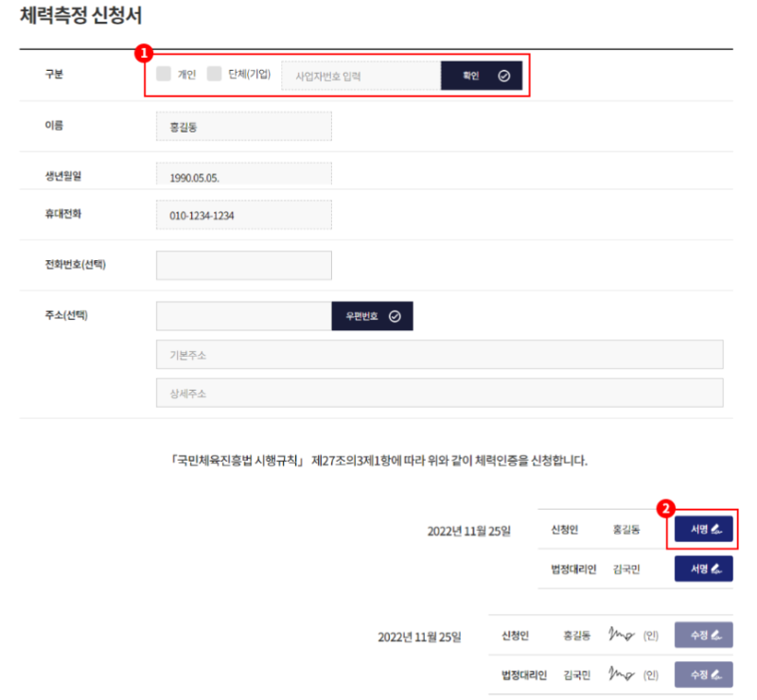The width and height of the screenshot is (757, 700).
Task: Edit 법정대리인 김국민 signature via 수정
Action: (x=702, y=674)
